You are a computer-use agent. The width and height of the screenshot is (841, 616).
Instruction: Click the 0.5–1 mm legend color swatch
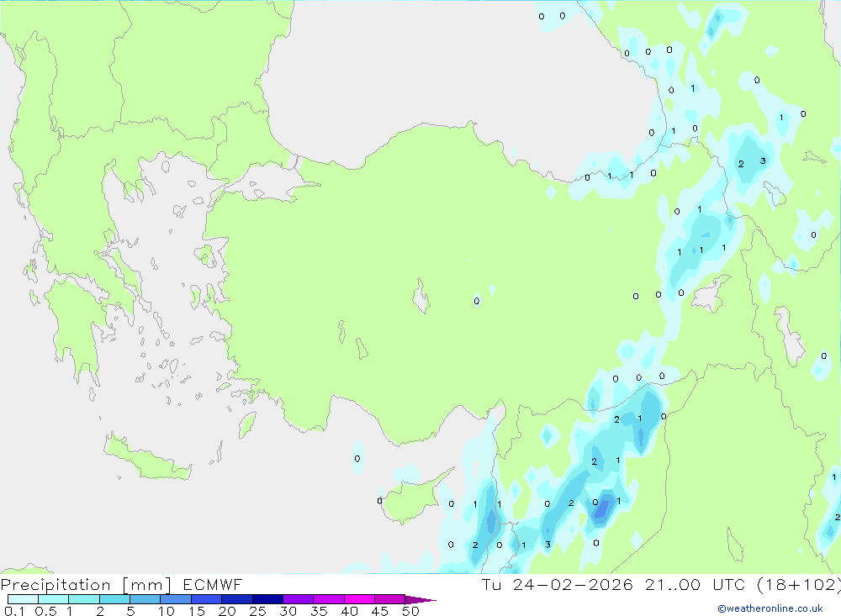coord(54,599)
